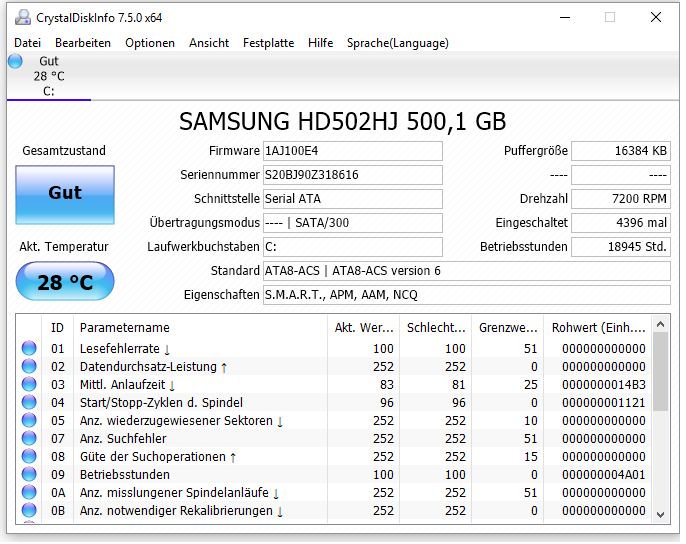
Task: Click the Drehzahl field 7200 RPM
Action: (x=621, y=199)
